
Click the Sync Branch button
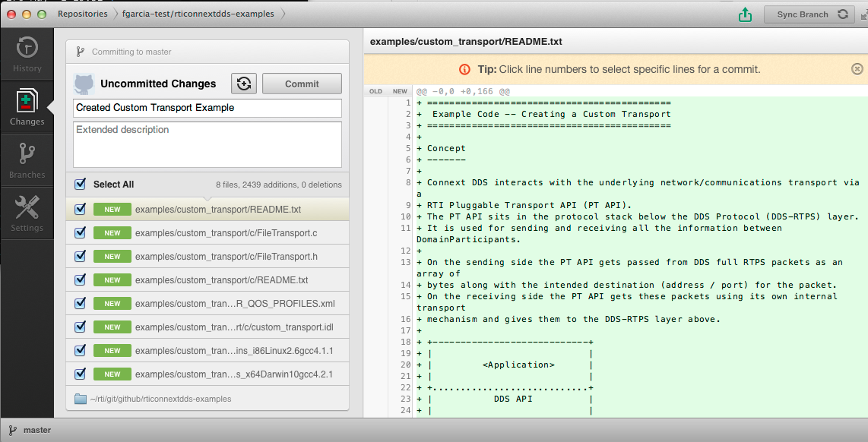pos(812,14)
